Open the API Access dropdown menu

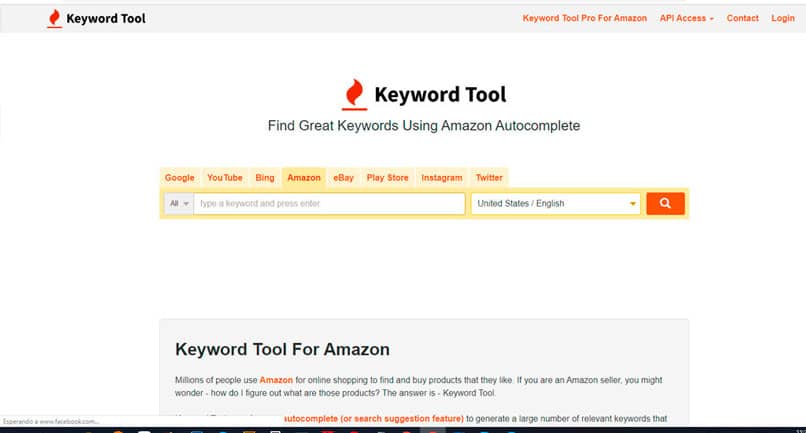tap(686, 18)
